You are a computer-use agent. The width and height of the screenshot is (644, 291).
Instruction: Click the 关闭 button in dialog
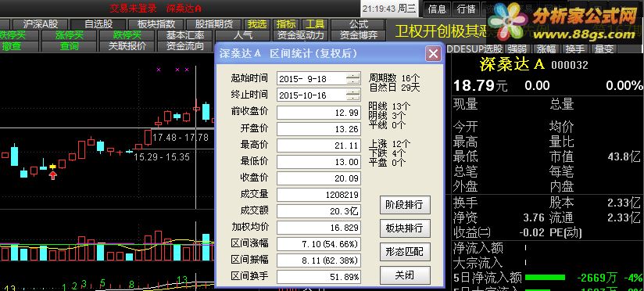(405, 275)
